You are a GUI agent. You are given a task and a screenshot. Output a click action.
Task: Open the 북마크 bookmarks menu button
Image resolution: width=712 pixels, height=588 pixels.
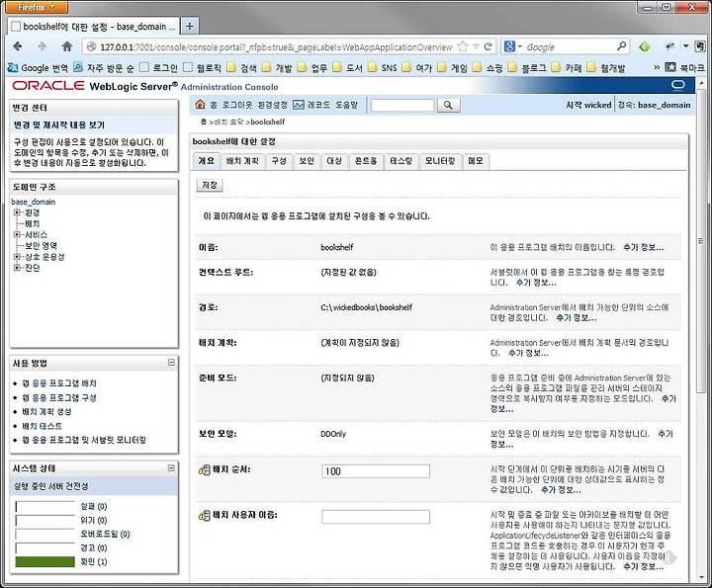684,67
